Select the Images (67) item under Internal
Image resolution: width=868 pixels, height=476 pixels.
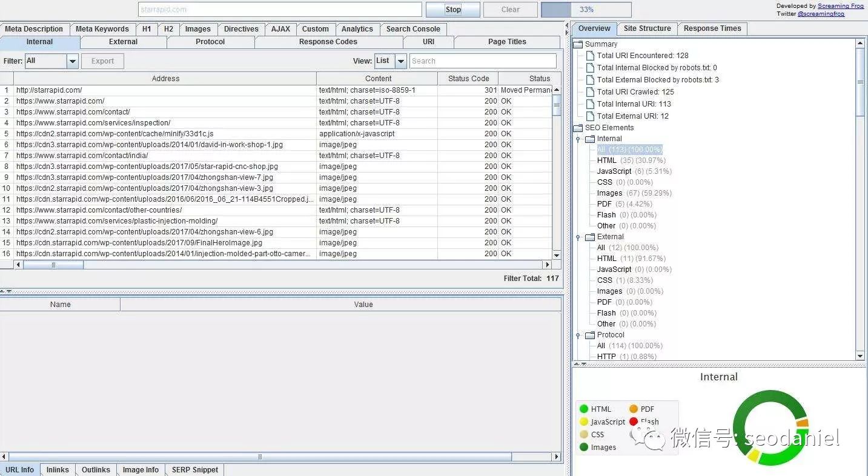[634, 193]
